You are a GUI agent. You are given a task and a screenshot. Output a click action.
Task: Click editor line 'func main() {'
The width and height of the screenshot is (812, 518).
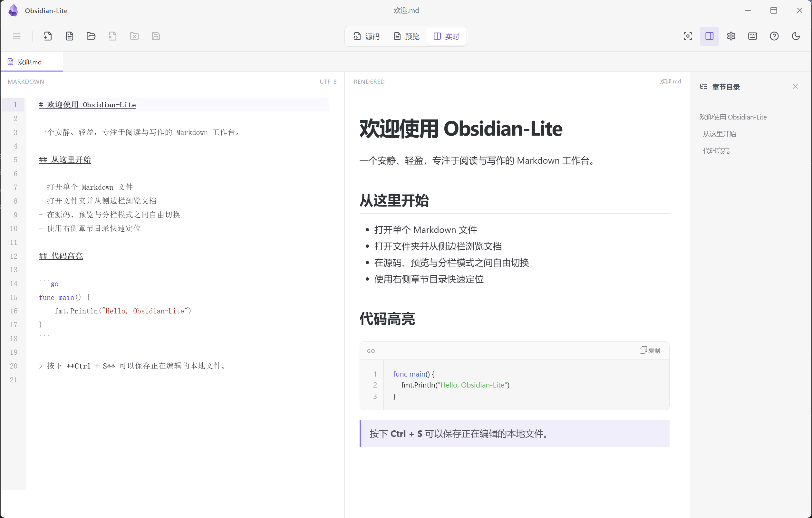coord(64,297)
